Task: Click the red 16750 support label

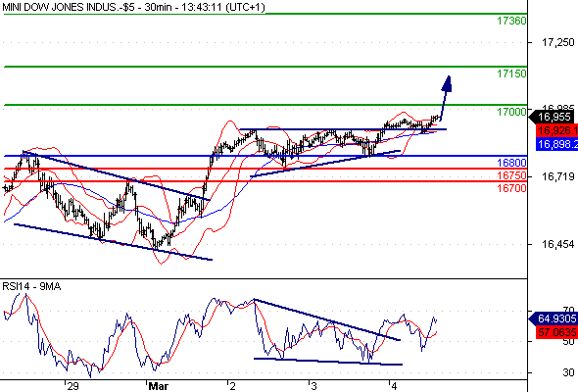Action: tap(511, 175)
